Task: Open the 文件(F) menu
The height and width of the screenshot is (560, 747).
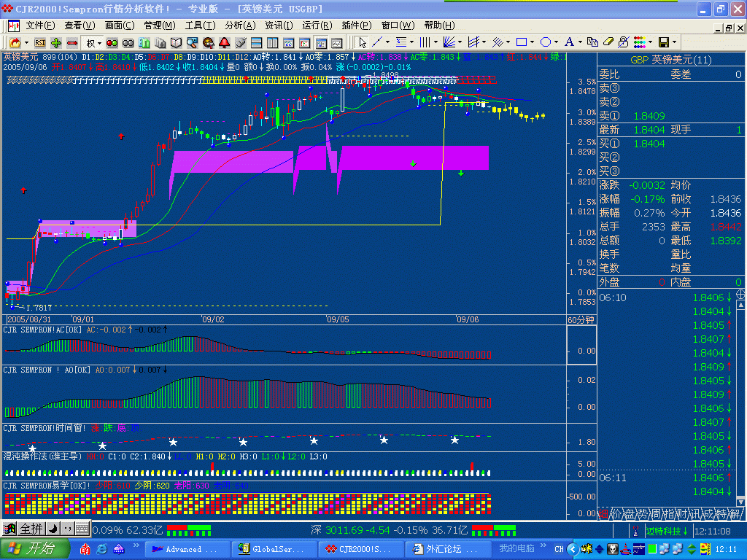Action: [40, 26]
